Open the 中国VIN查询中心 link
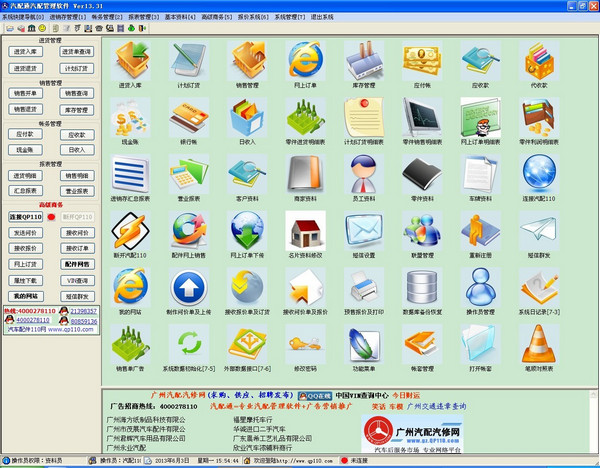600x468 pixels. coord(362,395)
